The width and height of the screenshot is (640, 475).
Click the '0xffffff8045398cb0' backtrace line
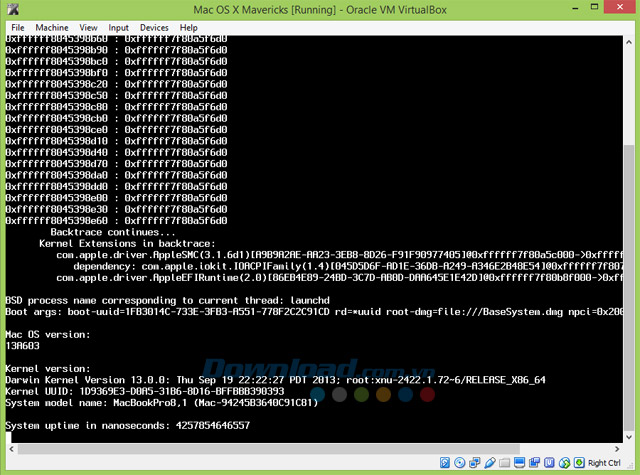point(116,118)
